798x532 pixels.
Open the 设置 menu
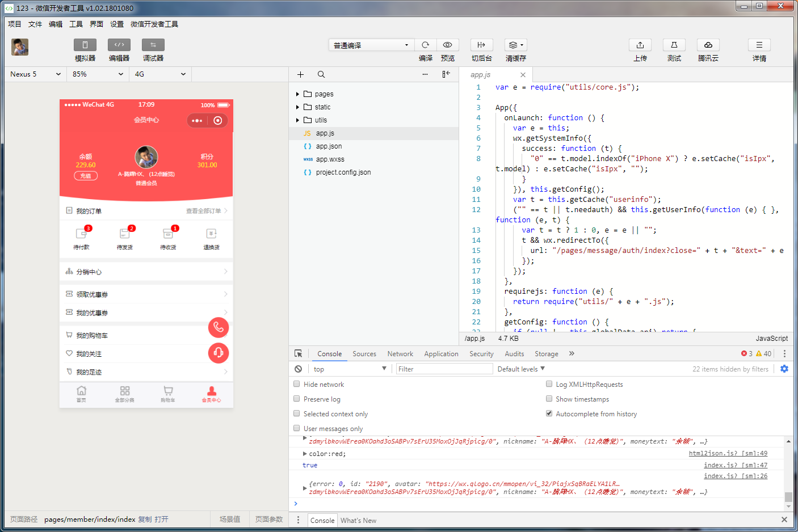pyautogui.click(x=117, y=24)
